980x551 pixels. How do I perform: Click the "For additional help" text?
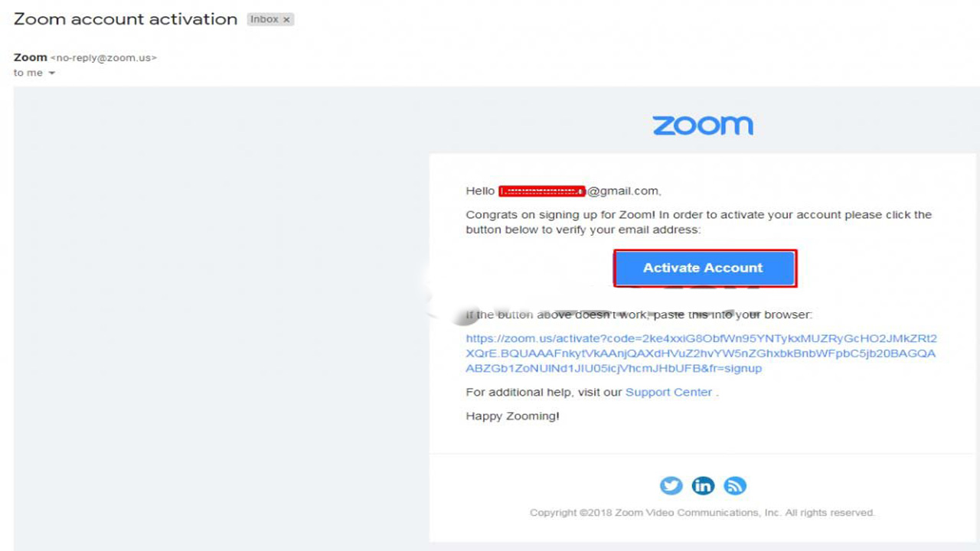pyautogui.click(x=544, y=393)
